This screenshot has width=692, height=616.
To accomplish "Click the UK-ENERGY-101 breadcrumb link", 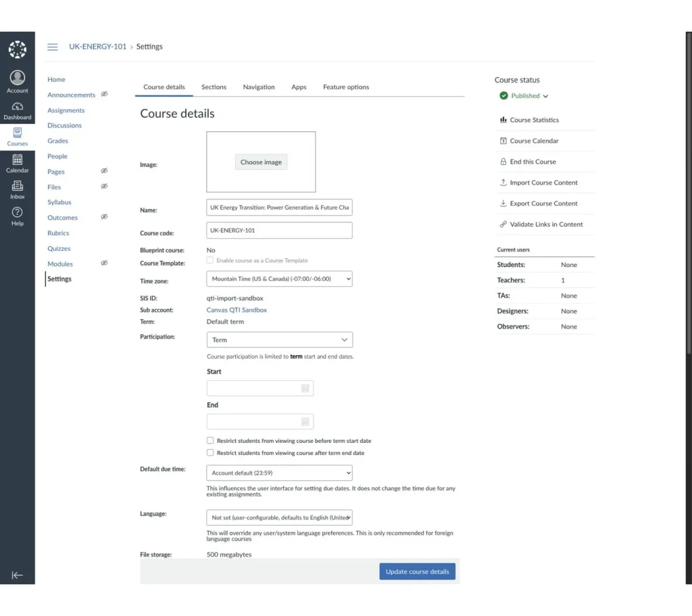I will [97, 47].
